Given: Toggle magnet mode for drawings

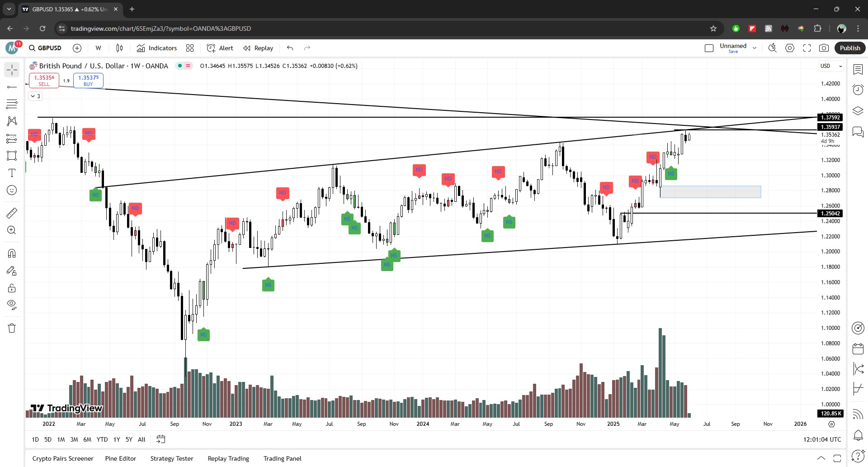Looking at the screenshot, I should (12, 253).
